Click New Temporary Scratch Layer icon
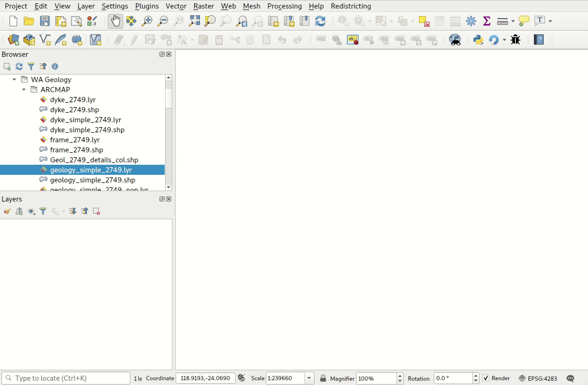 click(77, 40)
